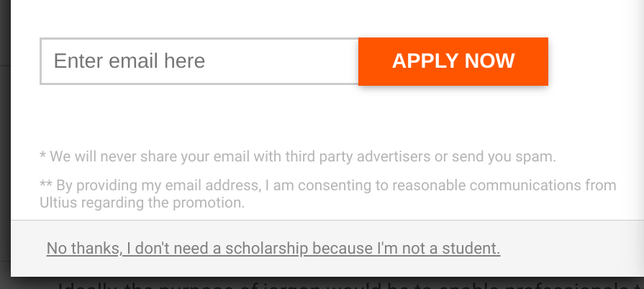Click the white space above the email field
The height and width of the screenshot is (289, 644).
tap(288, 18)
